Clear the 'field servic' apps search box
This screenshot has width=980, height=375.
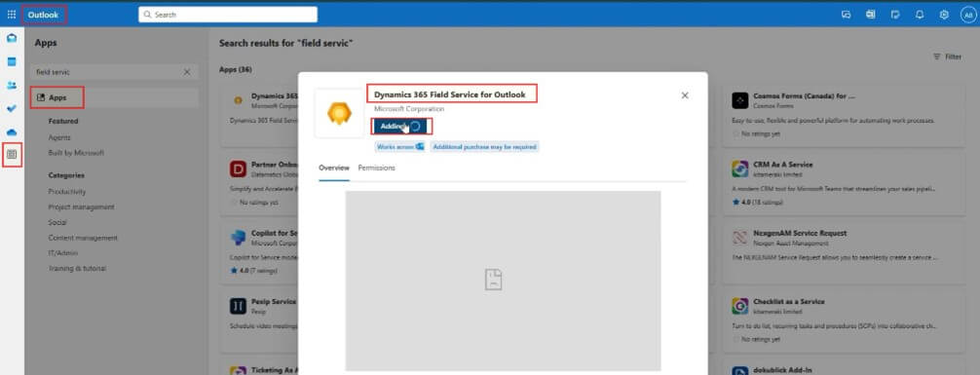coord(187,72)
